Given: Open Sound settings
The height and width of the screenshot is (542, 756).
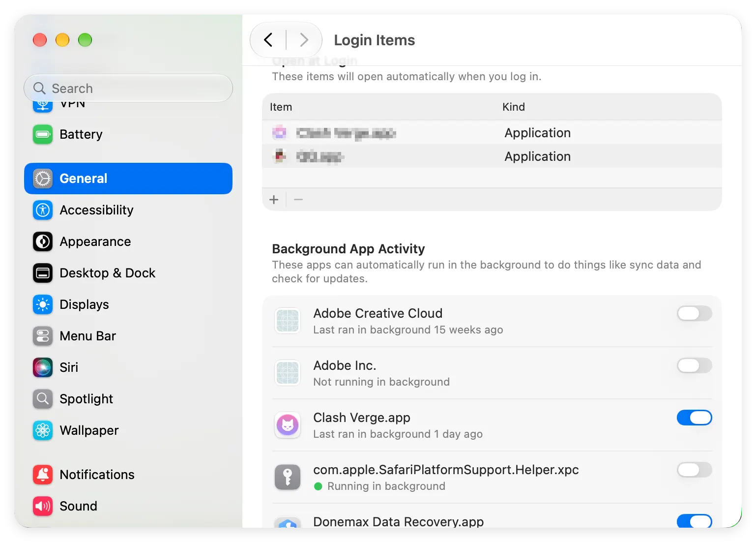Looking at the screenshot, I should [x=128, y=506].
